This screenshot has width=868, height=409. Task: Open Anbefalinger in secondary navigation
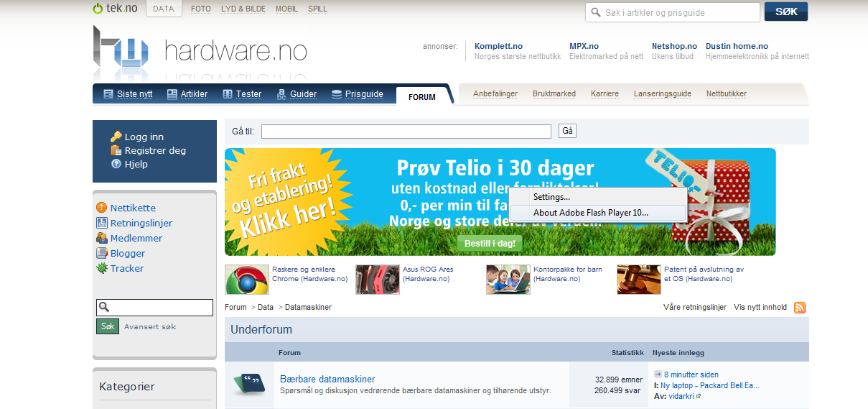[495, 93]
